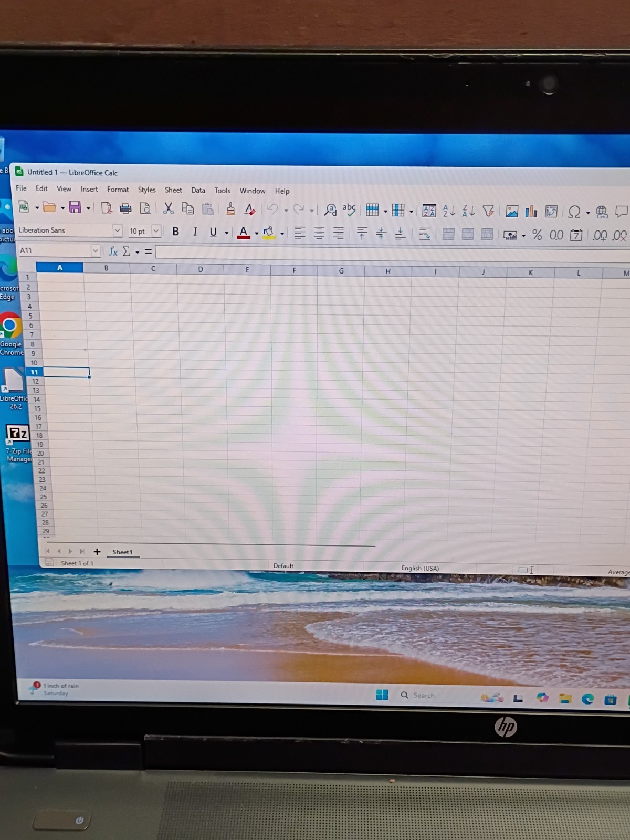Open the Sheet menu
630x840 pixels.
coord(173,190)
